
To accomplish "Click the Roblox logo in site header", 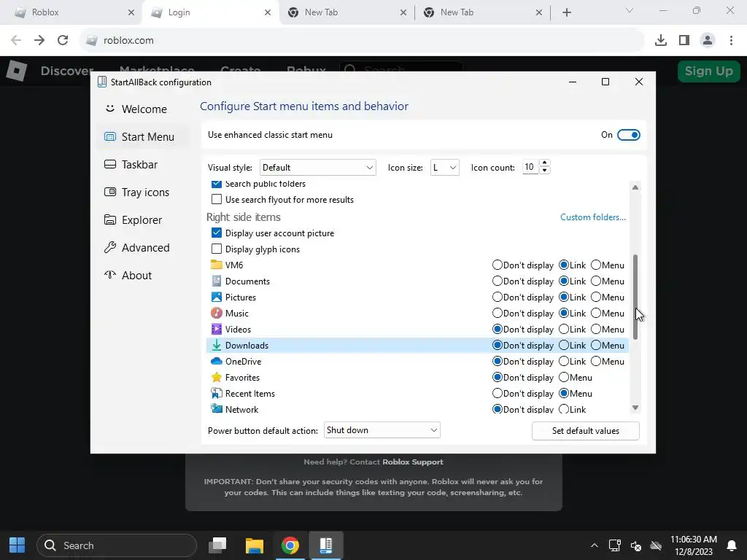I will click(17, 71).
